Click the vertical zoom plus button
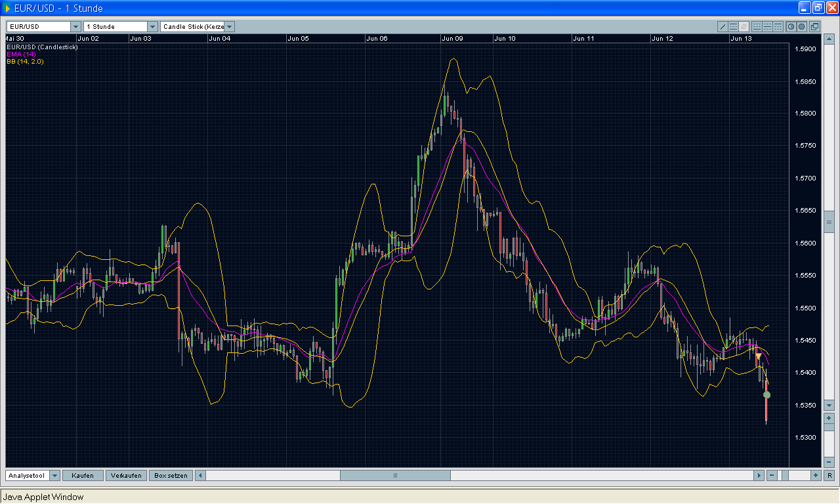 (829, 418)
